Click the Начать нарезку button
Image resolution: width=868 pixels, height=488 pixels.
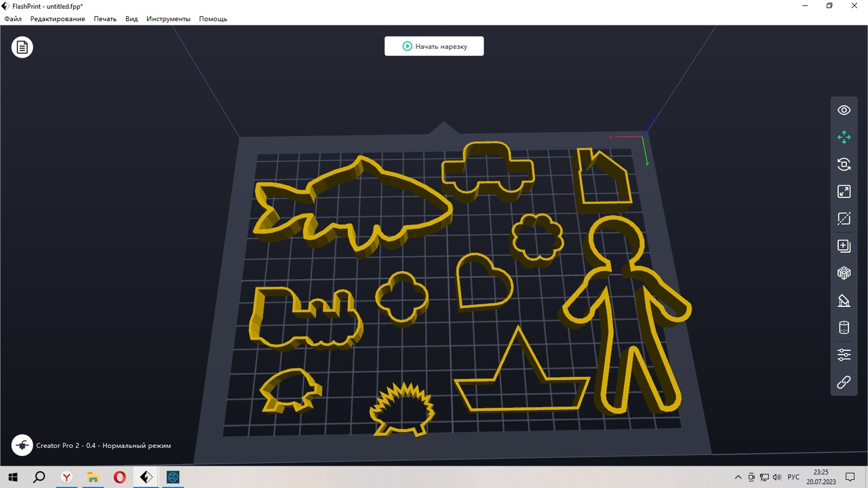click(x=434, y=46)
